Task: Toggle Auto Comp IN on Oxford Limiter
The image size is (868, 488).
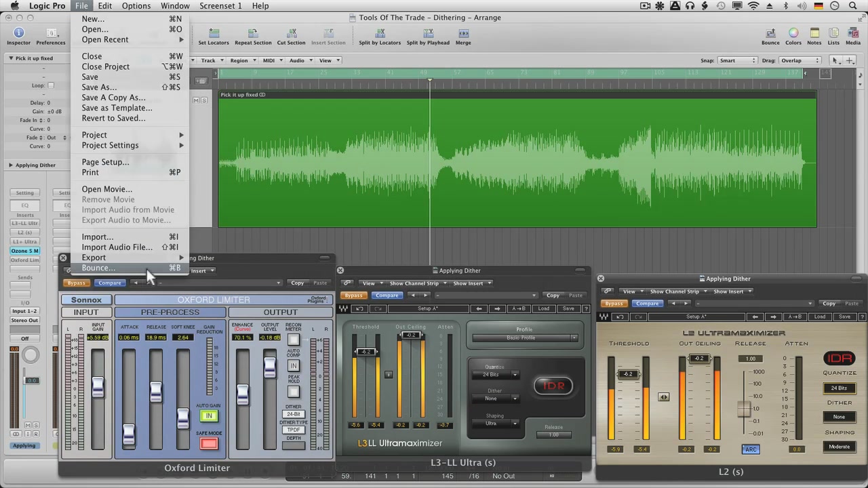Action: coord(294,366)
